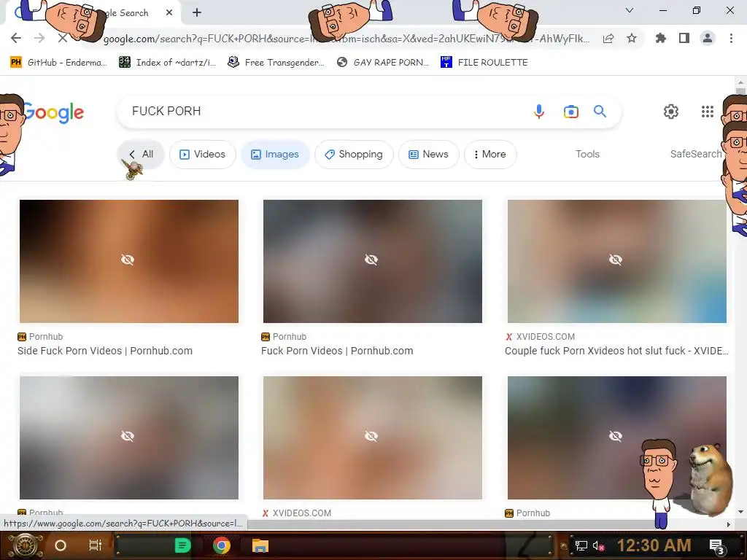Open the share this page icon
Viewport: 747px width, 560px height.
[x=608, y=39]
